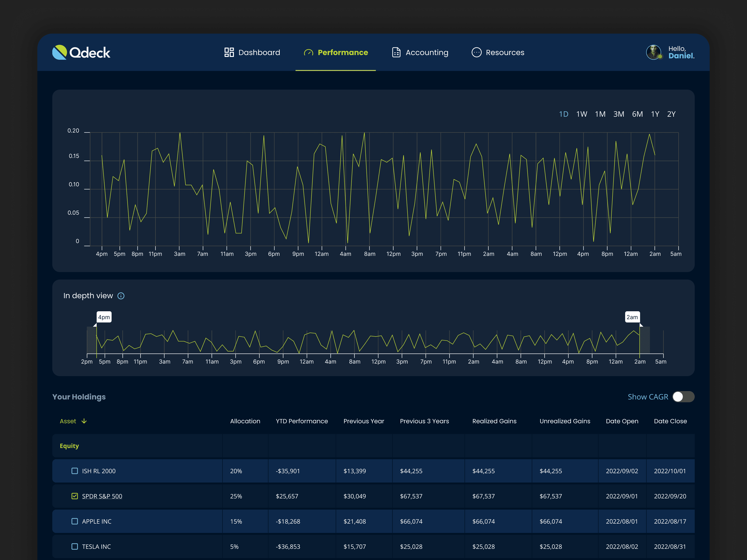Collapse the Equity group row
Image resolution: width=747 pixels, height=560 pixels.
[69, 446]
